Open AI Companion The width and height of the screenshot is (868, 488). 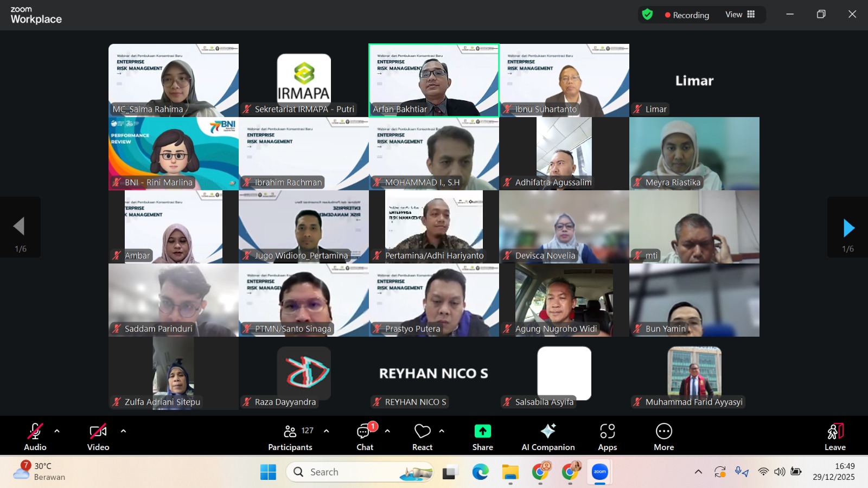(548, 436)
